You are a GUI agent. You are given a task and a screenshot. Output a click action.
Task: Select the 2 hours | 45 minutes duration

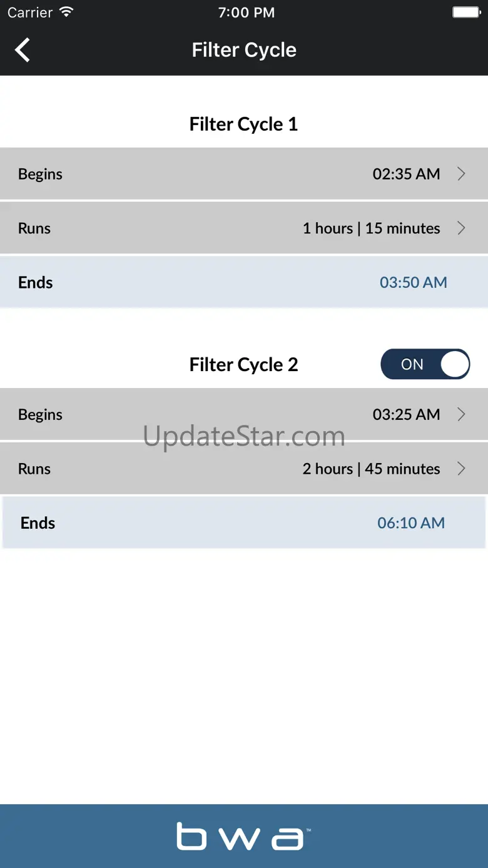tap(371, 469)
